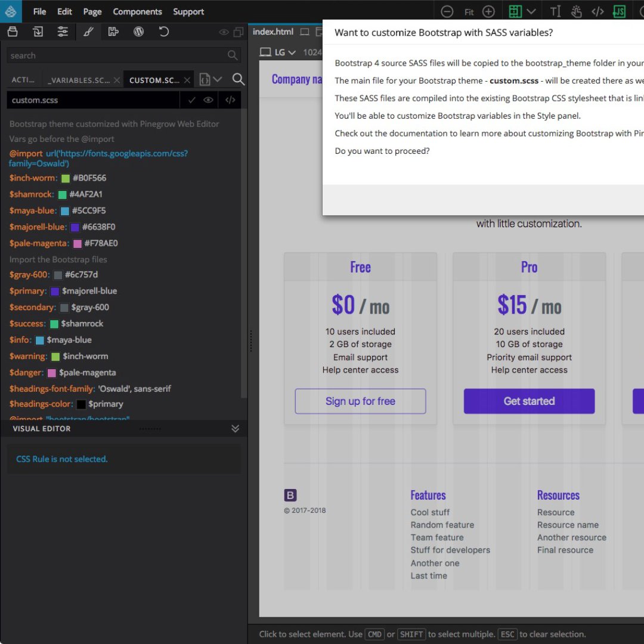Close the CUSTOM.SCSS tab
Image resolution: width=644 pixels, height=644 pixels.
click(x=187, y=80)
